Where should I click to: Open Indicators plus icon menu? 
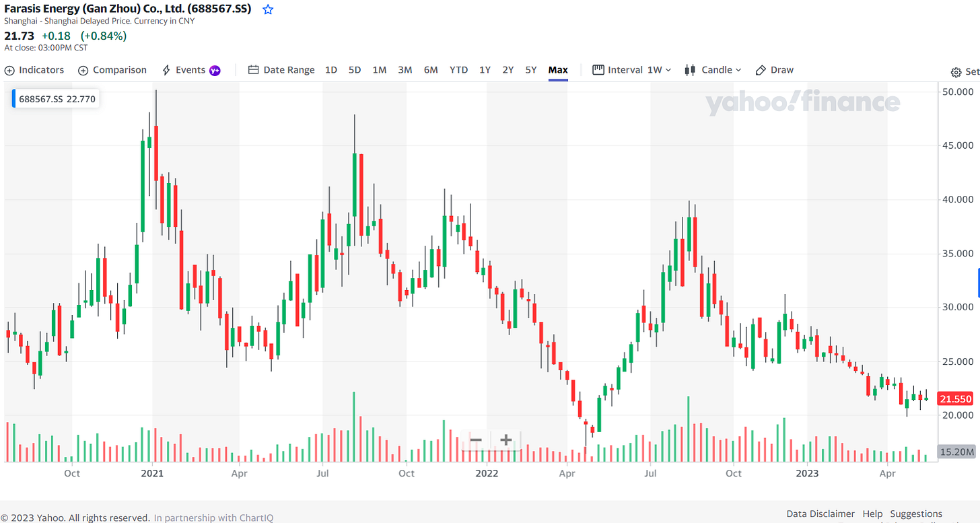tap(9, 71)
